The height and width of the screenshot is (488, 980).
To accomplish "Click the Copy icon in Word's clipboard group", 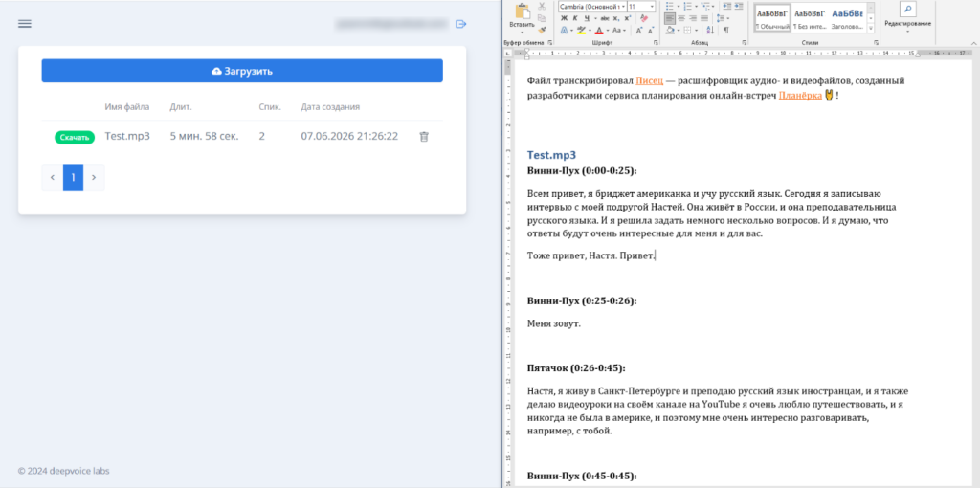I will [542, 18].
